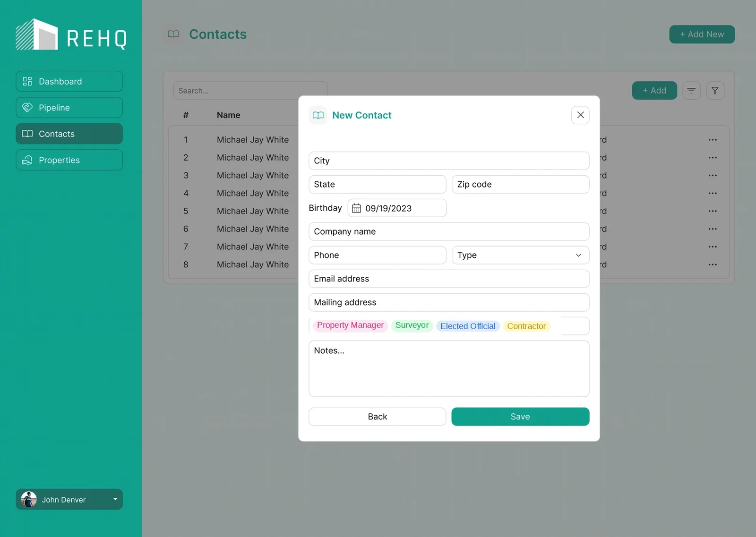Open Properties in the sidebar

click(69, 160)
